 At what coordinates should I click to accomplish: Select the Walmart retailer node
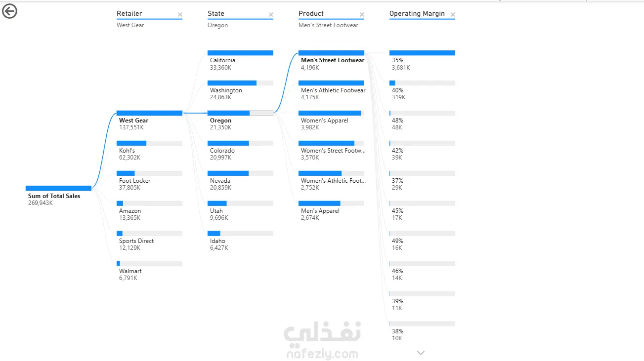[149, 264]
